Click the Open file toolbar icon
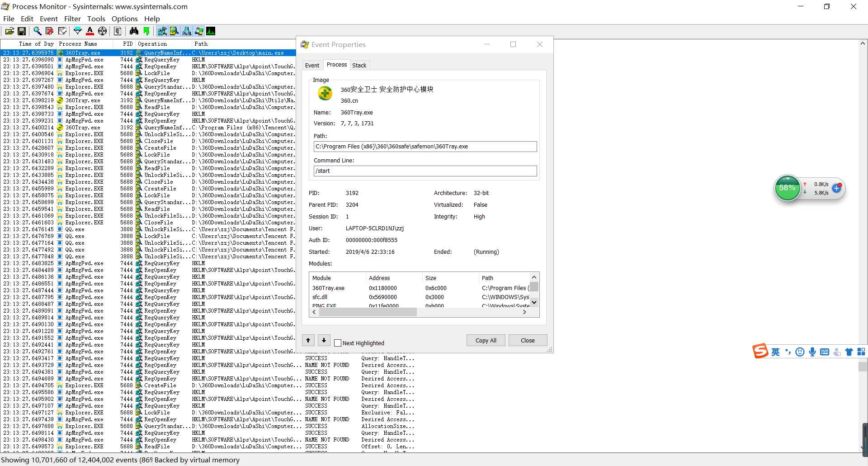This screenshot has width=868, height=466. 9,31
